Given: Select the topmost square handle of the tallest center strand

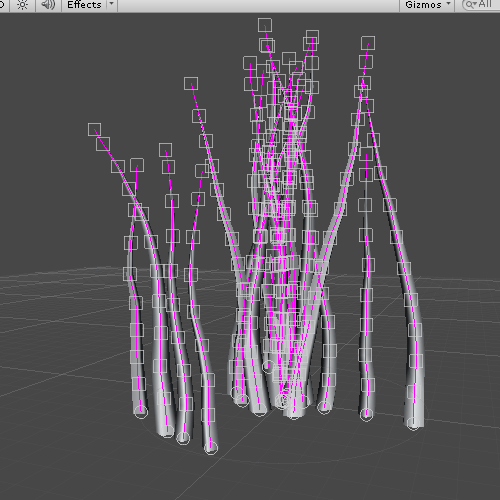Looking at the screenshot, I should pos(265,25).
